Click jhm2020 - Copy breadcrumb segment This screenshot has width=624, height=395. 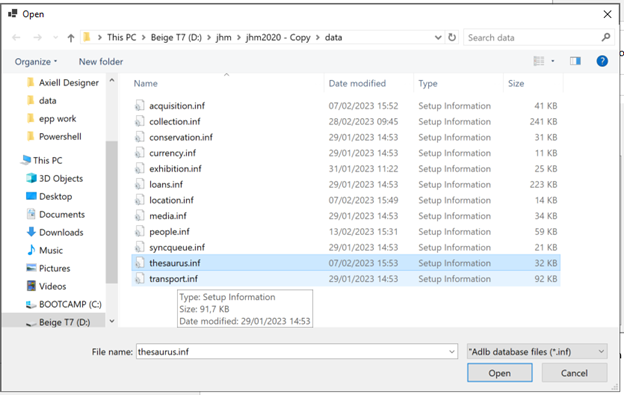(278, 37)
